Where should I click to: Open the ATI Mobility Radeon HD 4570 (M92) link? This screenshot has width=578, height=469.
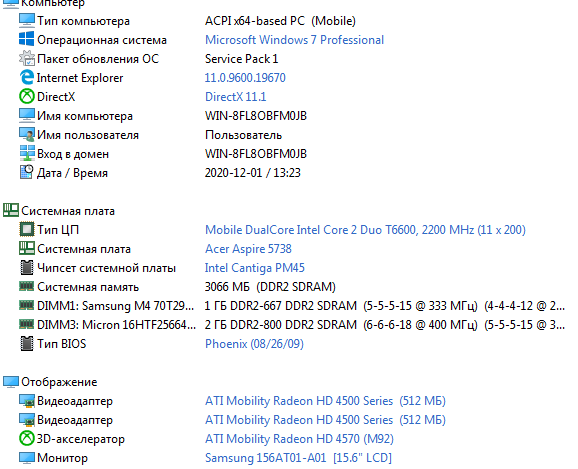299,439
